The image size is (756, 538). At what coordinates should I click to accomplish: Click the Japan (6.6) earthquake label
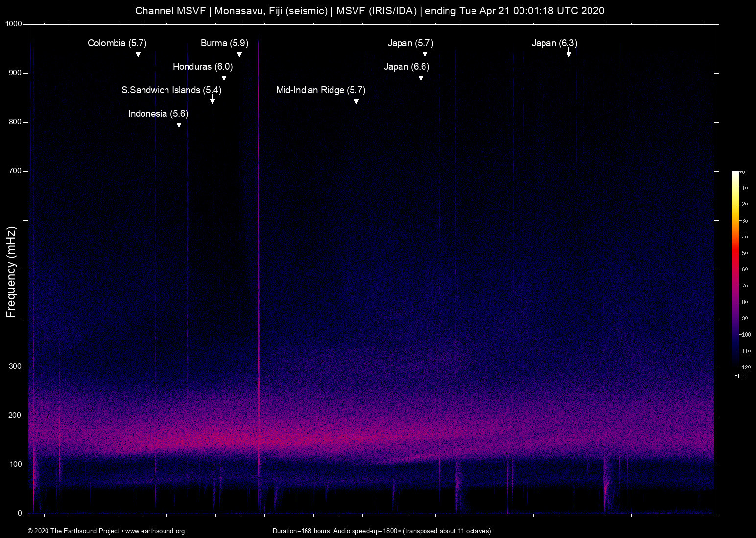click(406, 67)
